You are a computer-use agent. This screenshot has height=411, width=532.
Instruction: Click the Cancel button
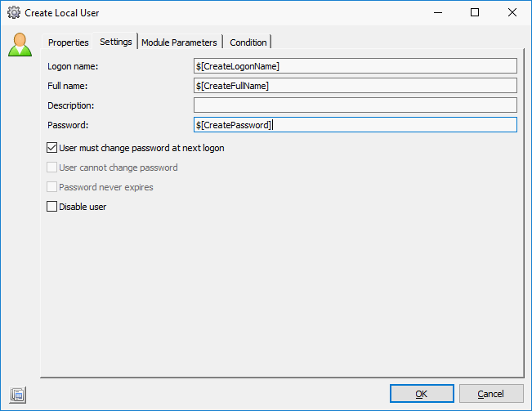pos(490,394)
